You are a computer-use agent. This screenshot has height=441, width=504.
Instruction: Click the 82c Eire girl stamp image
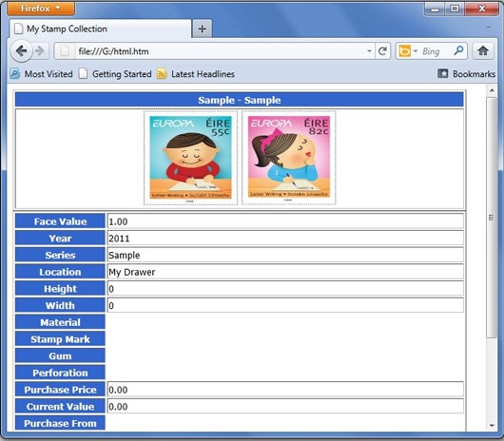tap(289, 158)
